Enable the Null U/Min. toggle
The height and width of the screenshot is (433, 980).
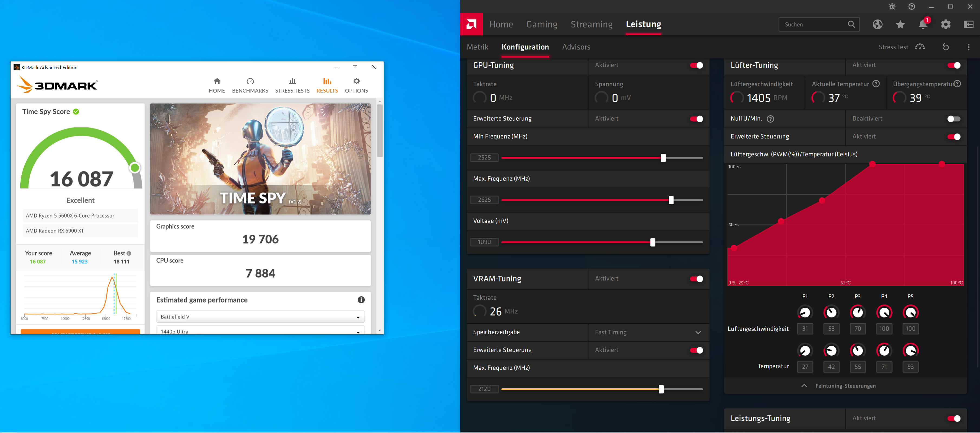click(x=953, y=119)
